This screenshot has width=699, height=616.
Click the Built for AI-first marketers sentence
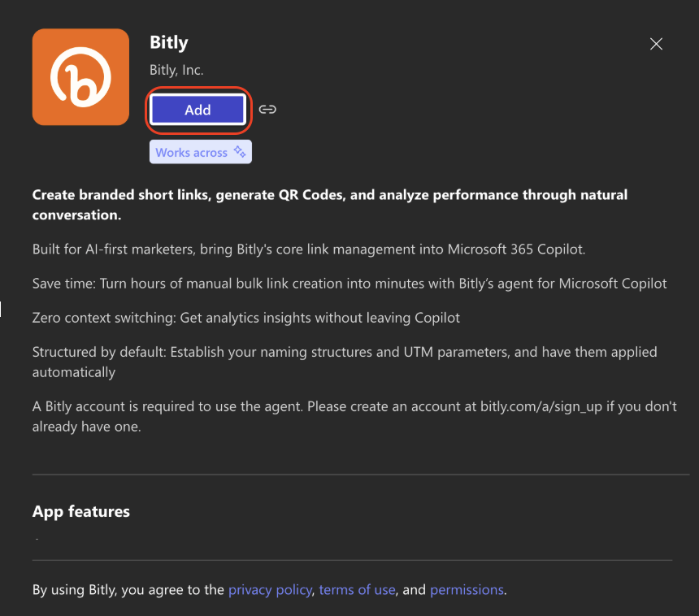coord(309,249)
